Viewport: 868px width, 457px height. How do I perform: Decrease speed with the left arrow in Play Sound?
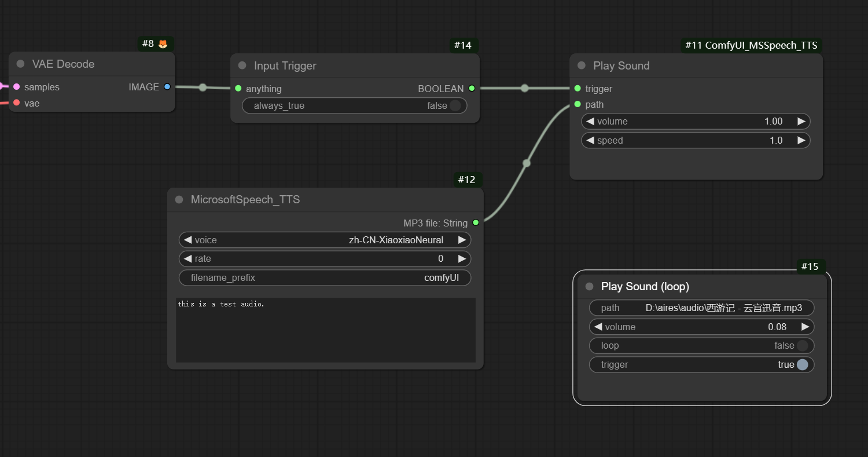tap(590, 140)
